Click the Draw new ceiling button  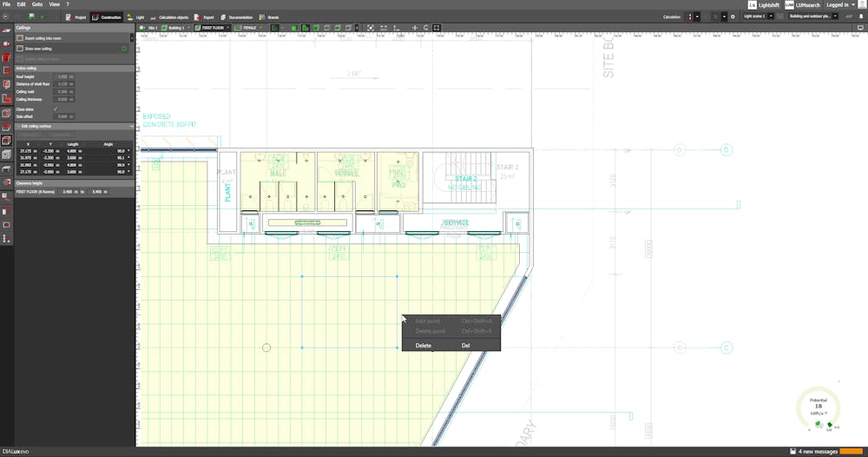tap(39, 48)
